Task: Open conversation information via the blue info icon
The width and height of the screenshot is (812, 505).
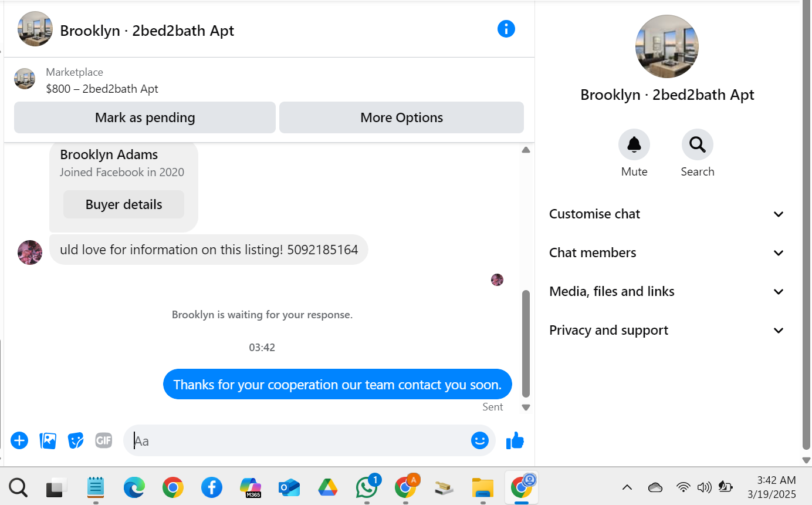Action: [506, 29]
